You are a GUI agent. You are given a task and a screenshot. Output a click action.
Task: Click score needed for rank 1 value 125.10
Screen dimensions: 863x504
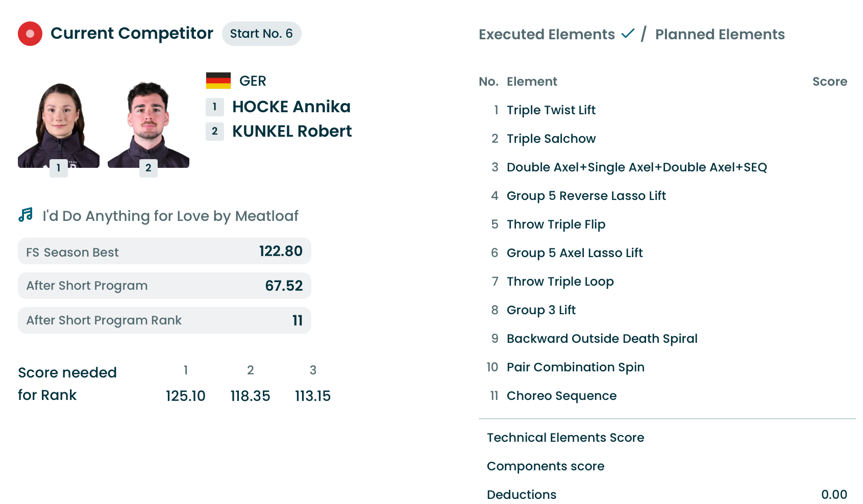[x=186, y=396]
